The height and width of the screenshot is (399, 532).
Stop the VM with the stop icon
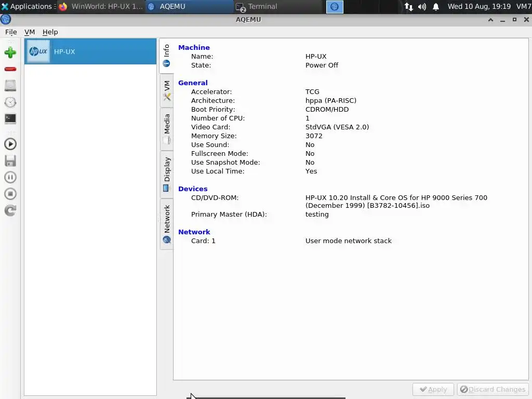[x=10, y=194]
